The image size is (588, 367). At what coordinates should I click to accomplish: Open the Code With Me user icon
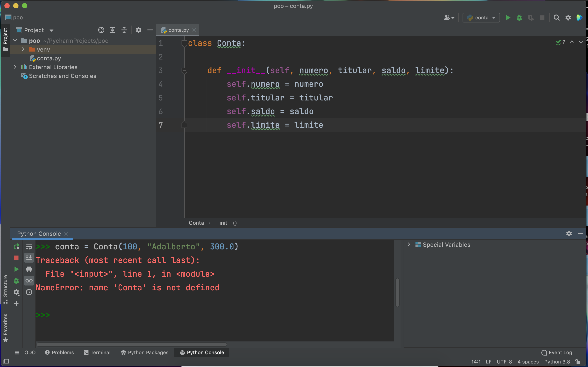click(448, 18)
